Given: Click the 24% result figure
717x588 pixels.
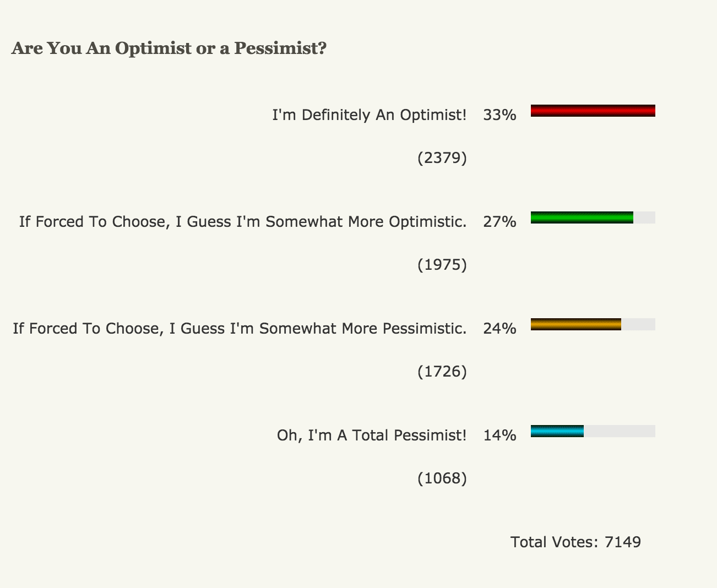Looking at the screenshot, I should [x=499, y=329].
